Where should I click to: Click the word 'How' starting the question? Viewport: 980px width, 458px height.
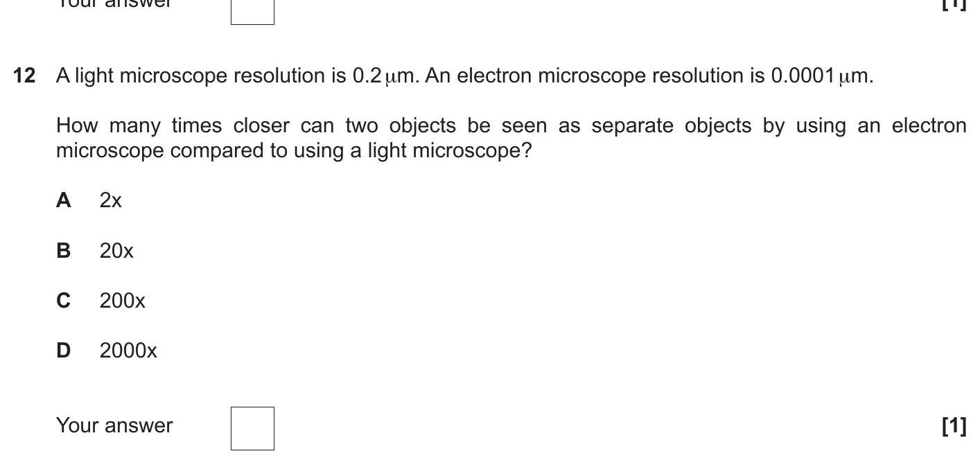77,125
